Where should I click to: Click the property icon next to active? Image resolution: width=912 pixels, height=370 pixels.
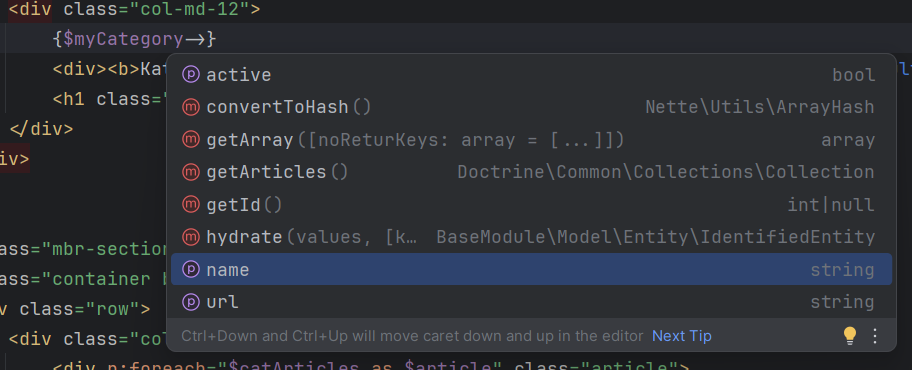[191, 74]
